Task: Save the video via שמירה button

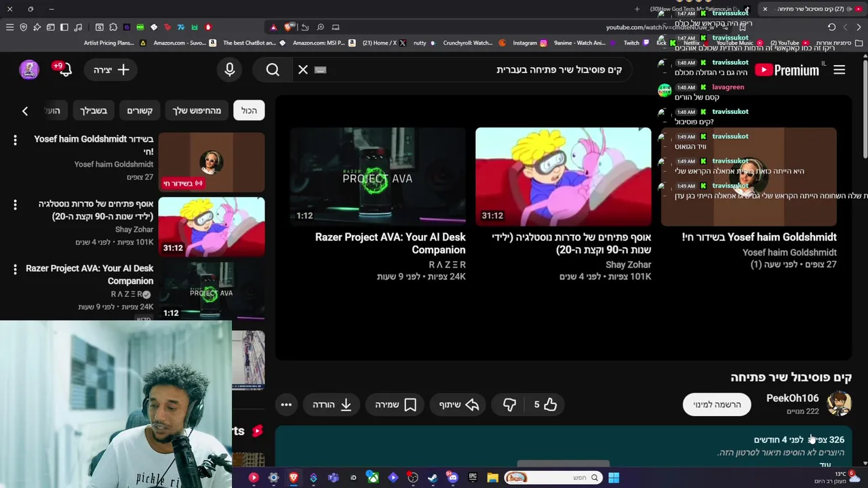Action: tap(395, 405)
